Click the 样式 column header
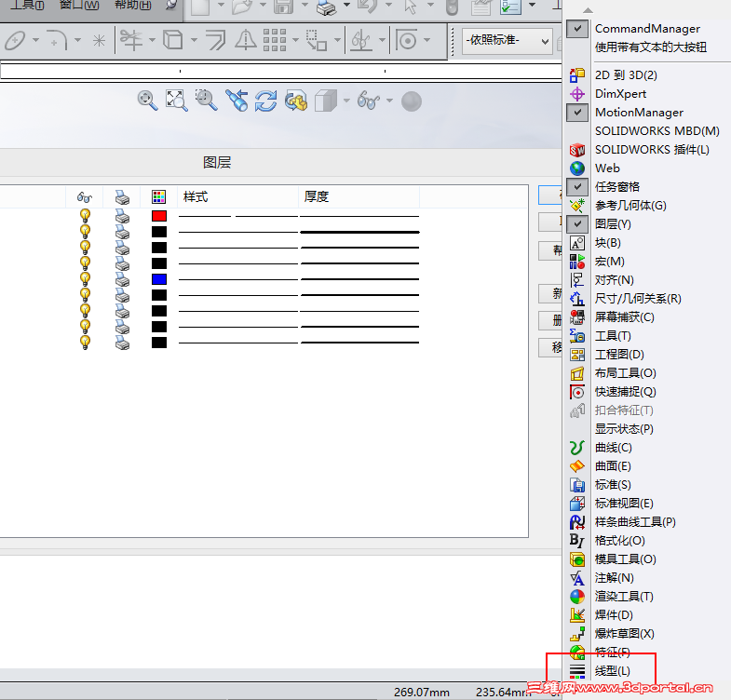 237,196
